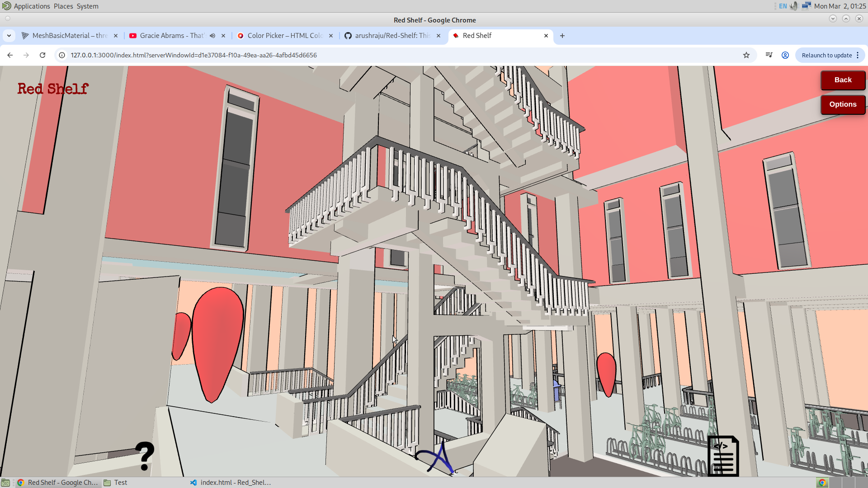Reload the current page
The height and width of the screenshot is (488, 868).
pyautogui.click(x=42, y=55)
